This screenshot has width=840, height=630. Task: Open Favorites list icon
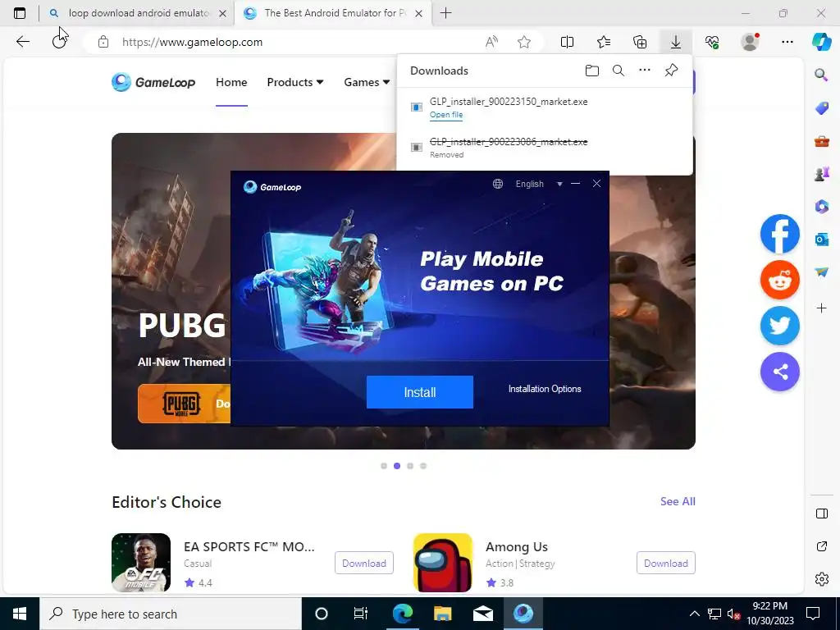click(604, 42)
